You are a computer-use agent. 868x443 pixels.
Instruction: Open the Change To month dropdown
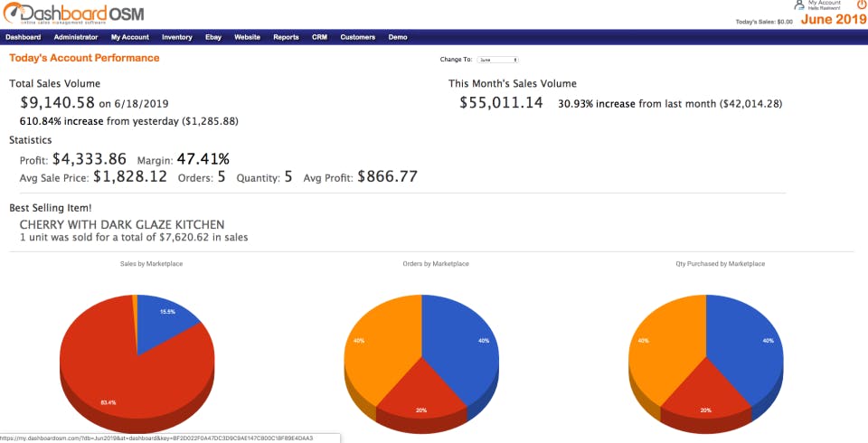click(497, 60)
